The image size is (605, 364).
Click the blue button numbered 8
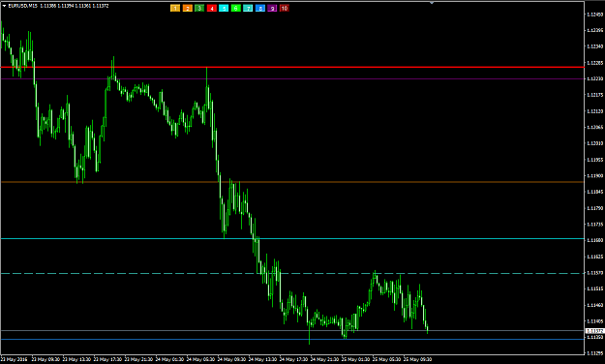[x=260, y=8]
